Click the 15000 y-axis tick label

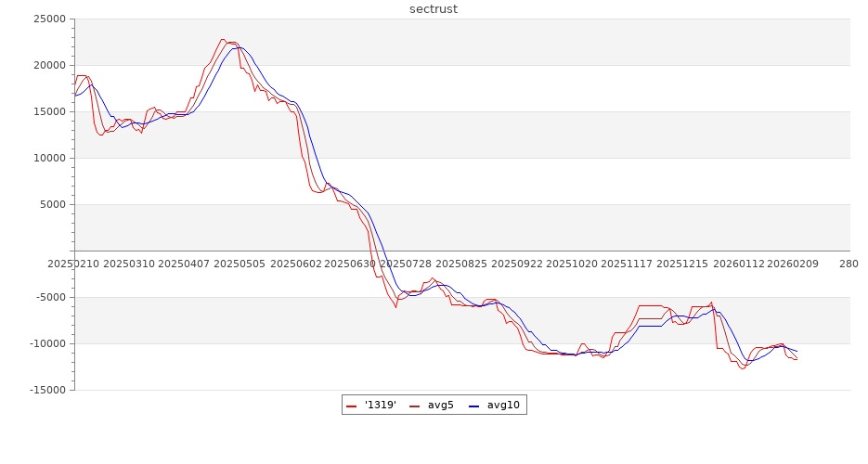pyautogui.click(x=48, y=112)
